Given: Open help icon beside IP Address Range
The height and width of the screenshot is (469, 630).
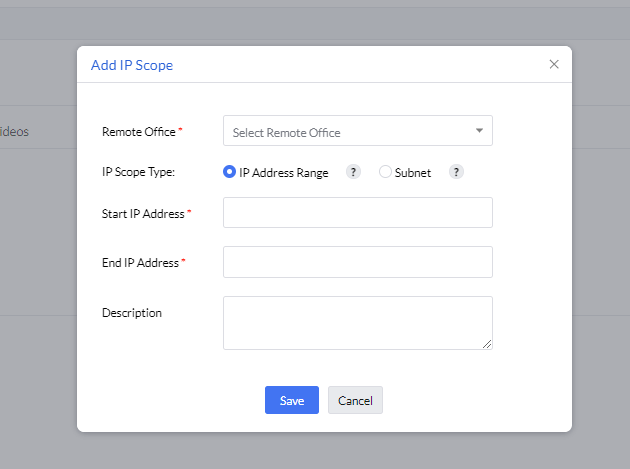Looking at the screenshot, I should [353, 172].
